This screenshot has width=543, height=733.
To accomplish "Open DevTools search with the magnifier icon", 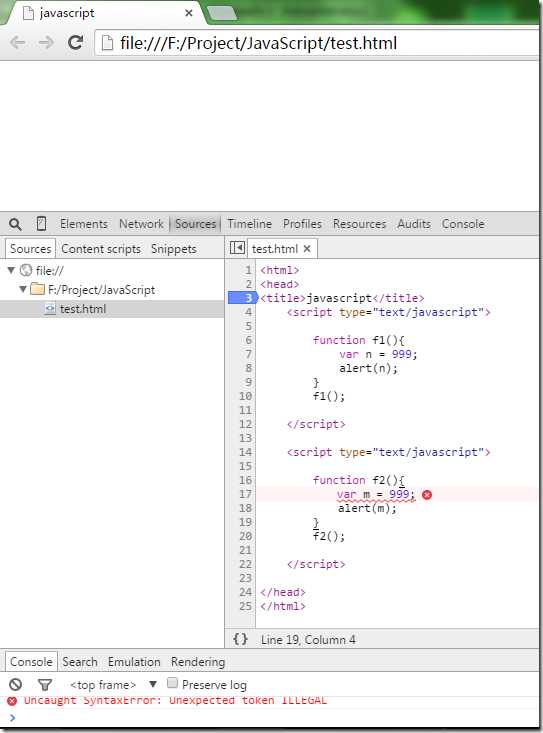I will (15, 224).
